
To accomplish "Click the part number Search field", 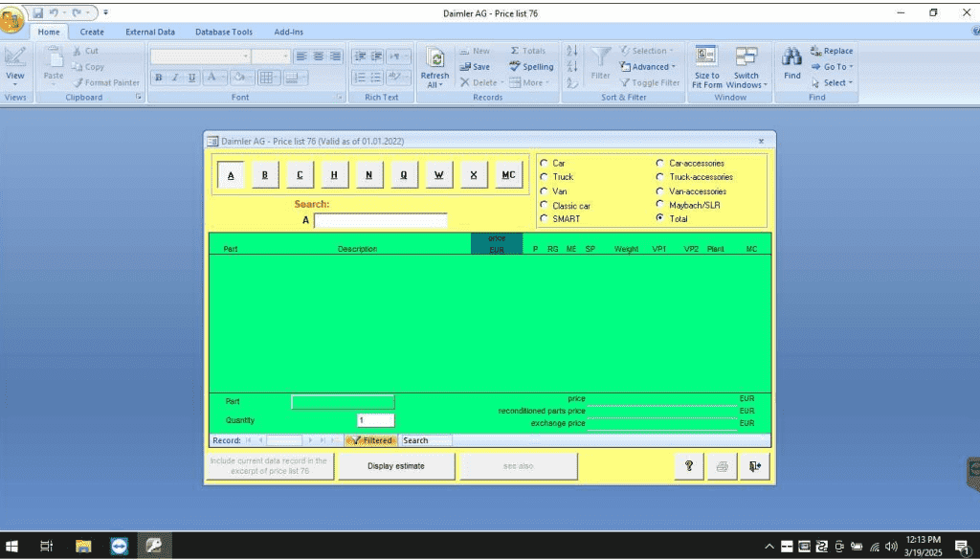I will pyautogui.click(x=381, y=220).
